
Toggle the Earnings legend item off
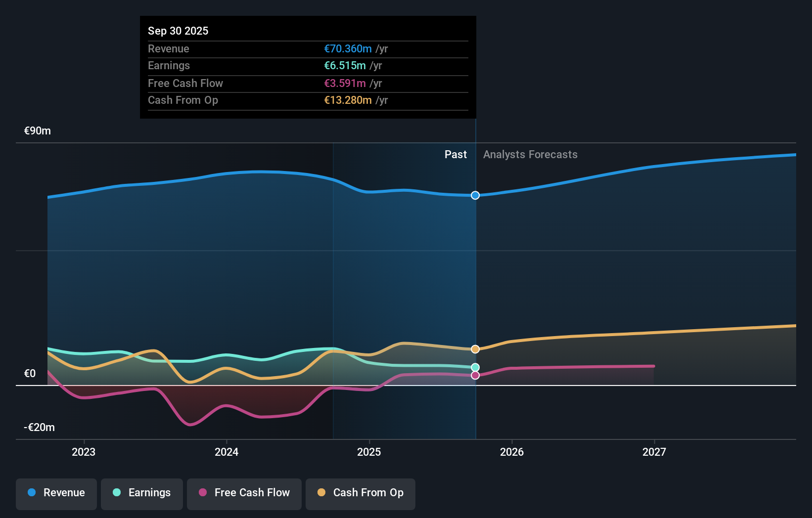(142, 493)
